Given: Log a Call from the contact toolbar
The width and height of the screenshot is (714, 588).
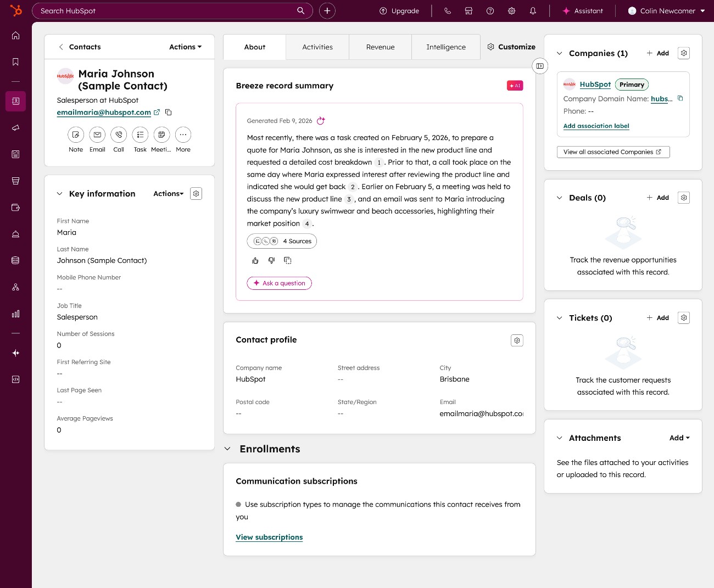Looking at the screenshot, I should [119, 135].
